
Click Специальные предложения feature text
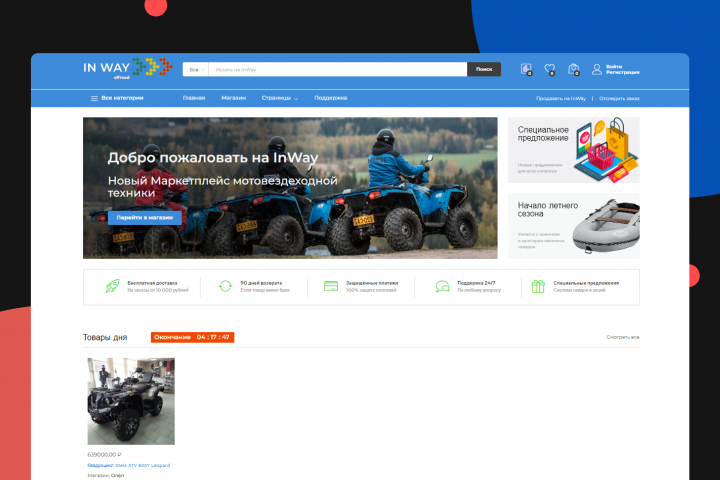586,283
